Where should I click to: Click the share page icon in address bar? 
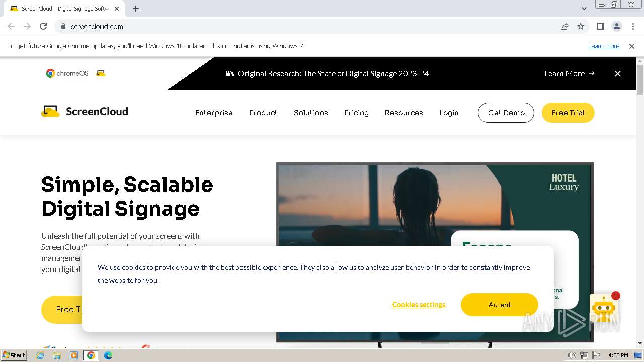click(565, 26)
